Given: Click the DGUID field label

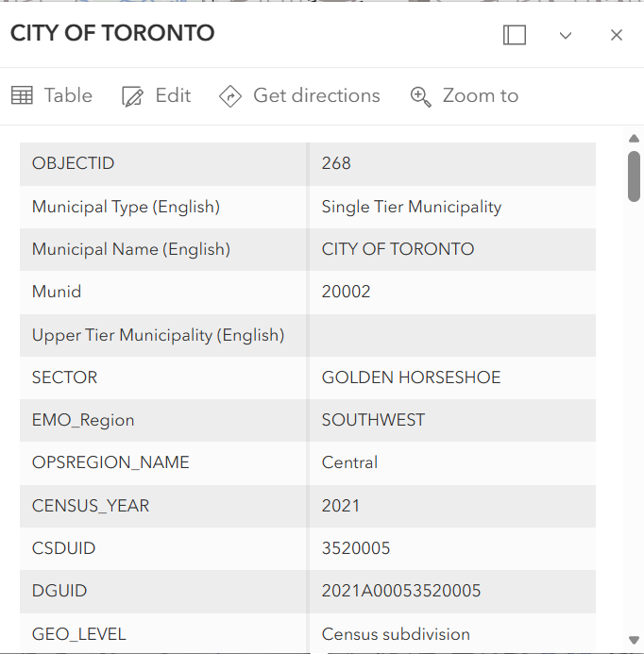Looking at the screenshot, I should [x=59, y=591].
